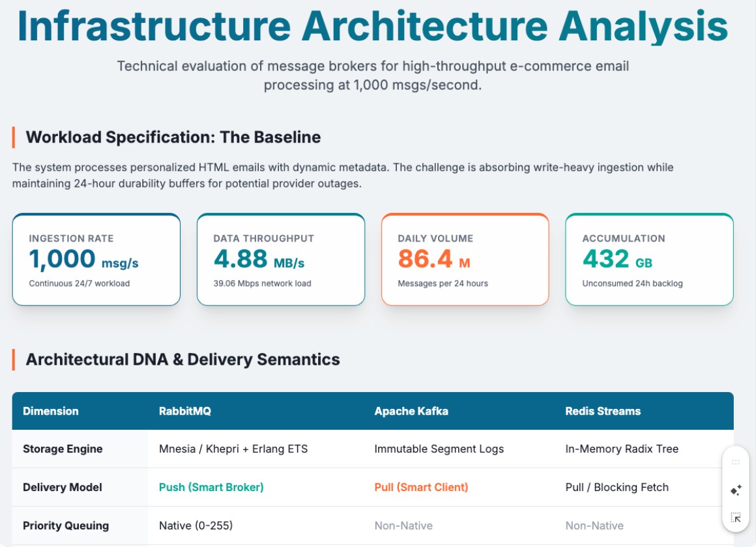This screenshot has width=756, height=547.
Task: Click the 'Pull / Blocking Fetch' cell
Action: point(617,487)
